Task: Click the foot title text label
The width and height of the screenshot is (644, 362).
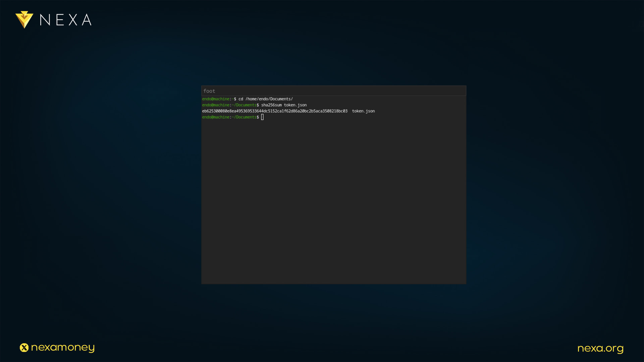Action: [209, 91]
